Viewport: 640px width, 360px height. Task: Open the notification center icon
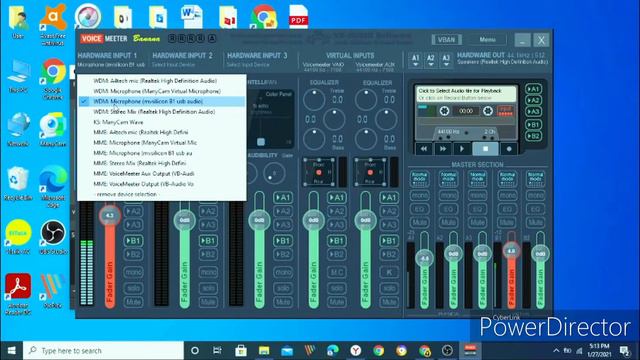pos(624,351)
